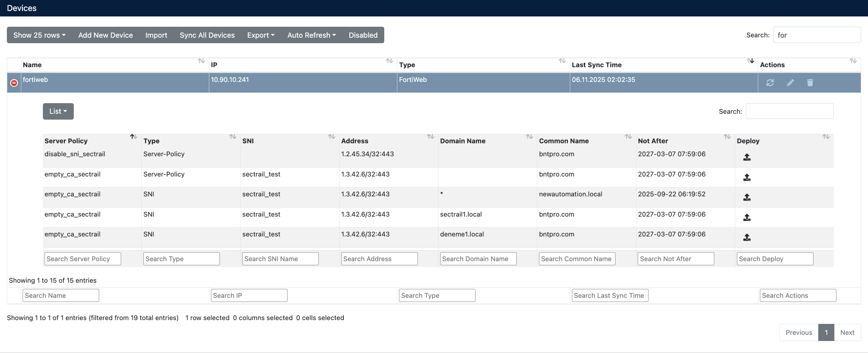The image size is (868, 353).
Task: Click the Search Domain Name input field
Action: (x=478, y=258)
